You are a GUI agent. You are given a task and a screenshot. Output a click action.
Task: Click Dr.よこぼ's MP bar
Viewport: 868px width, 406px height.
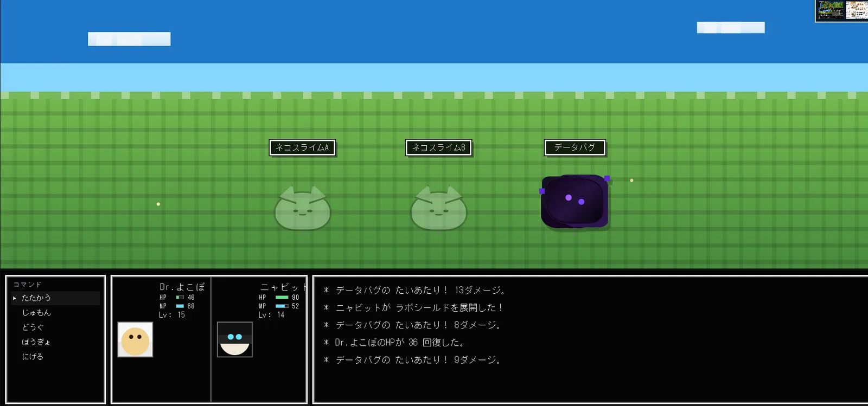point(180,306)
